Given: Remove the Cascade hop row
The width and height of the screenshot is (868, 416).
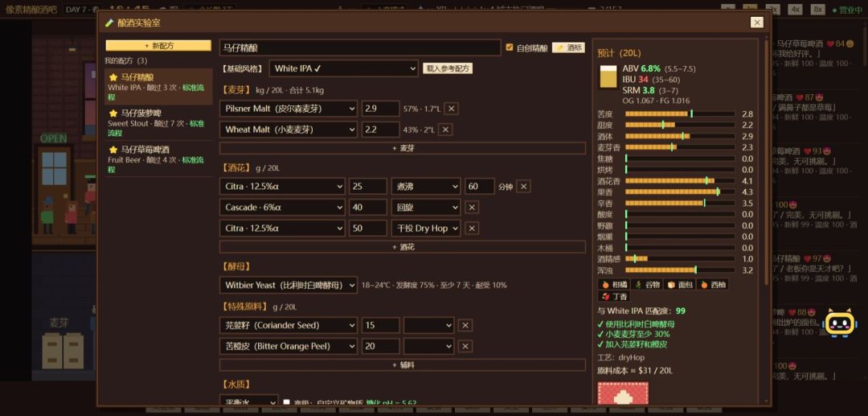Looking at the screenshot, I should point(472,207).
